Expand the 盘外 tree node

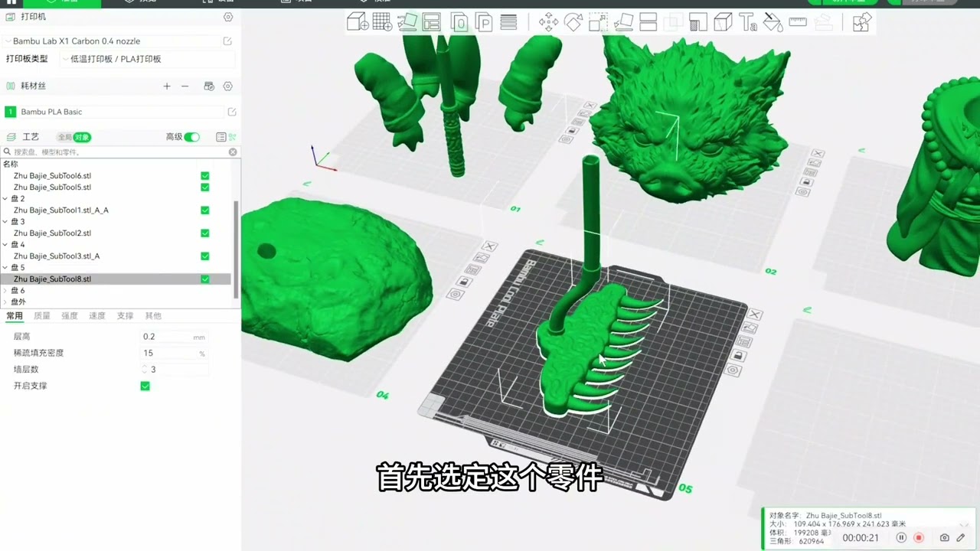5,302
